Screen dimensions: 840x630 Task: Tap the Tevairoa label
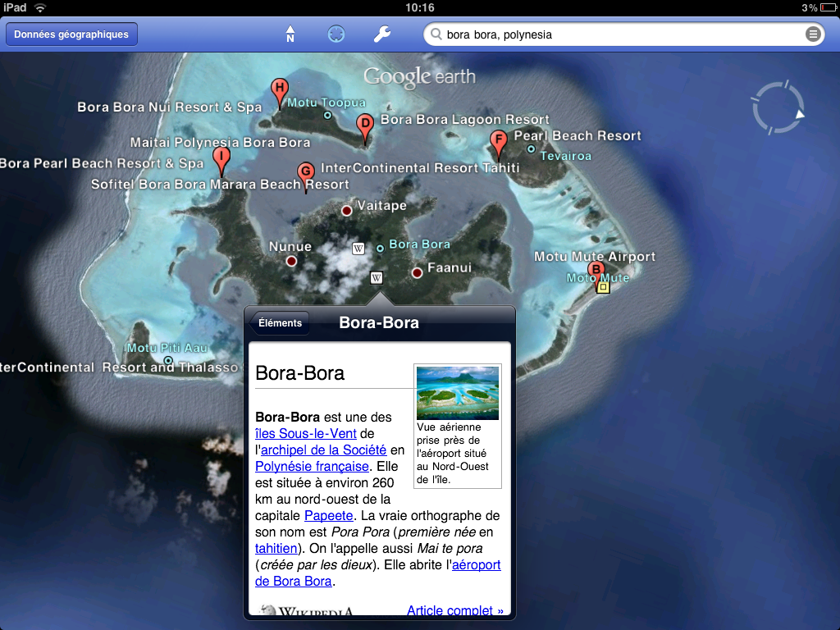pyautogui.click(x=566, y=157)
